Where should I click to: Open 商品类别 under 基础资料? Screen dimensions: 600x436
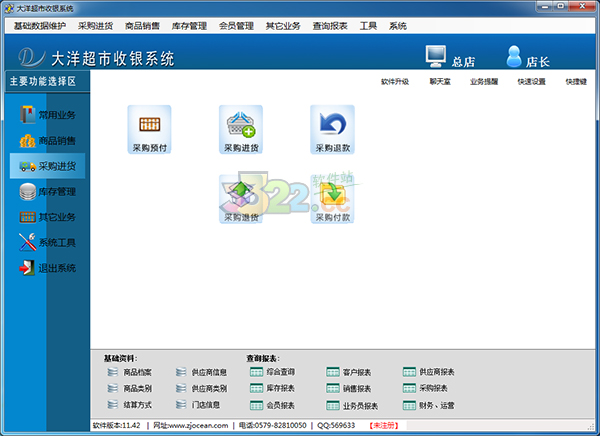130,389
